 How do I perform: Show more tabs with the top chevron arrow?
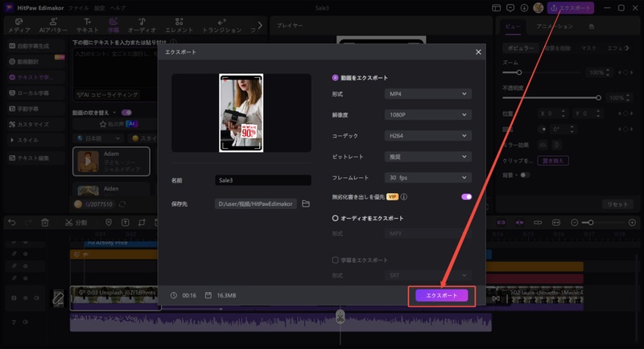[259, 26]
